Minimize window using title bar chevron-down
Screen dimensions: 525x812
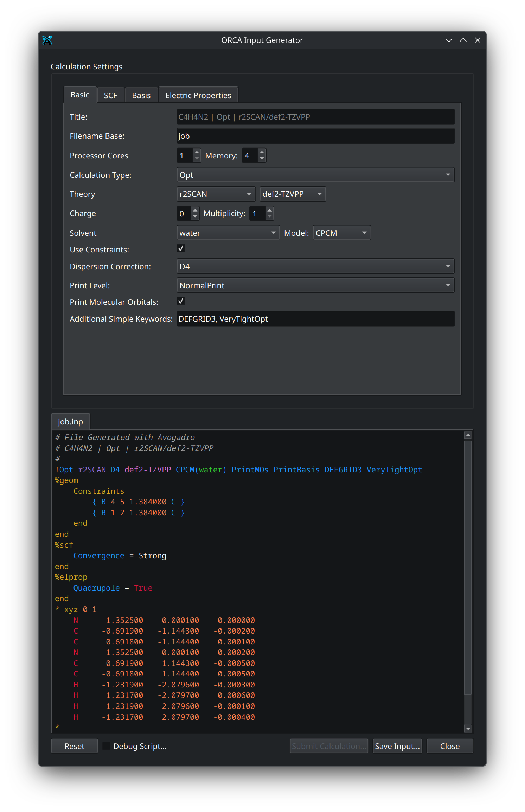[449, 40]
